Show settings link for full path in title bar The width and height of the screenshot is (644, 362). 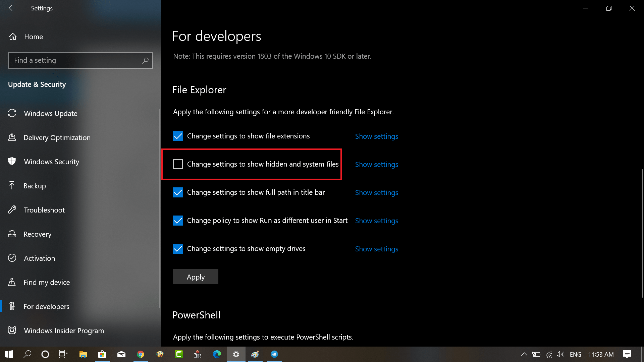point(377,193)
